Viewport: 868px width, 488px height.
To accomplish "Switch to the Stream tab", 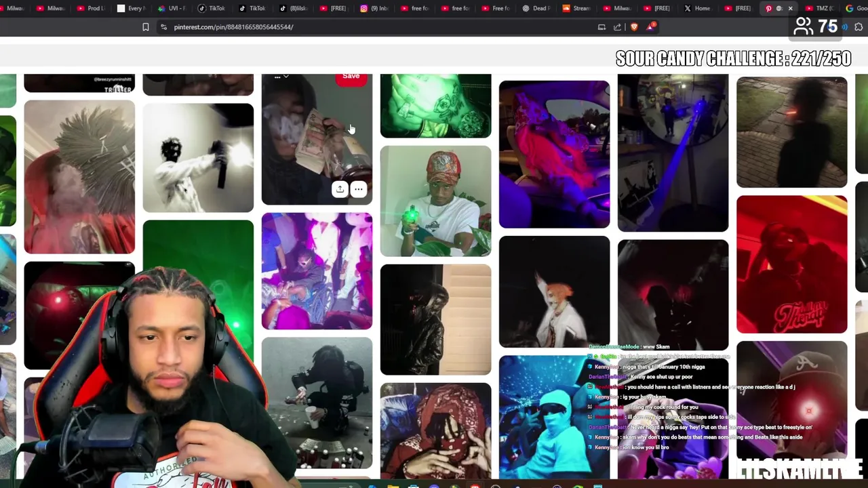I will click(576, 8).
